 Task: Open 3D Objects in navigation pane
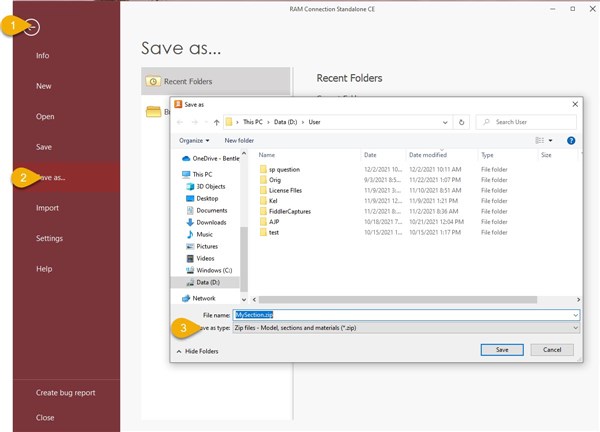207,186
